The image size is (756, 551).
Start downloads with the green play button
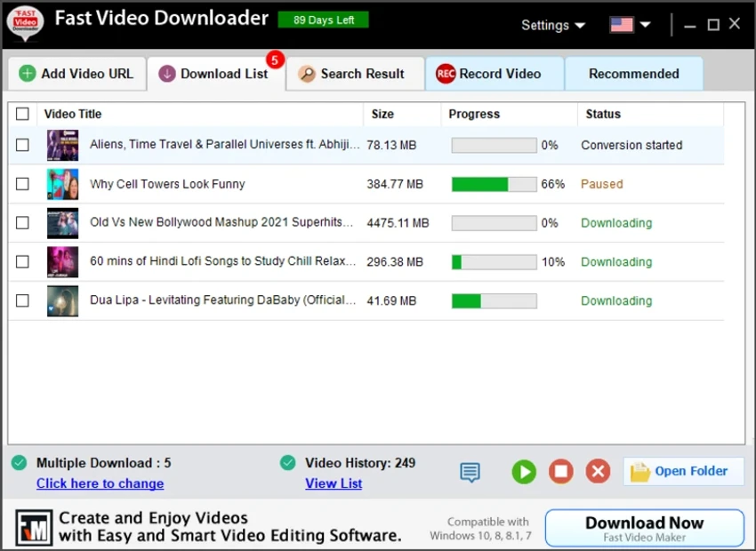(524, 472)
